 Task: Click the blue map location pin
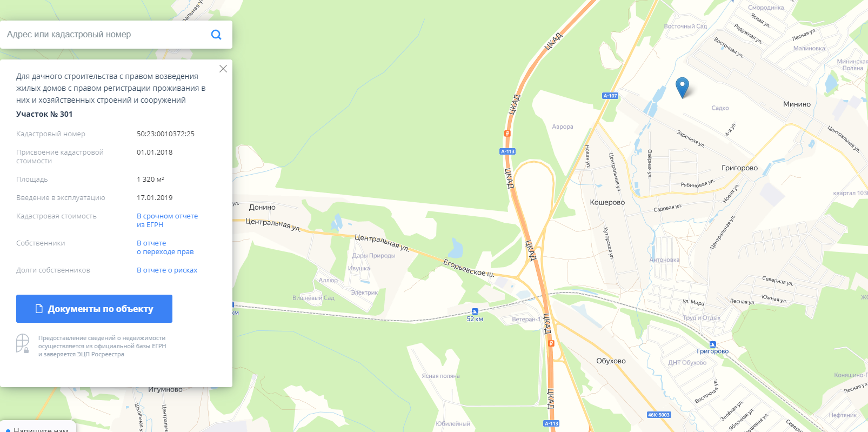tap(682, 87)
